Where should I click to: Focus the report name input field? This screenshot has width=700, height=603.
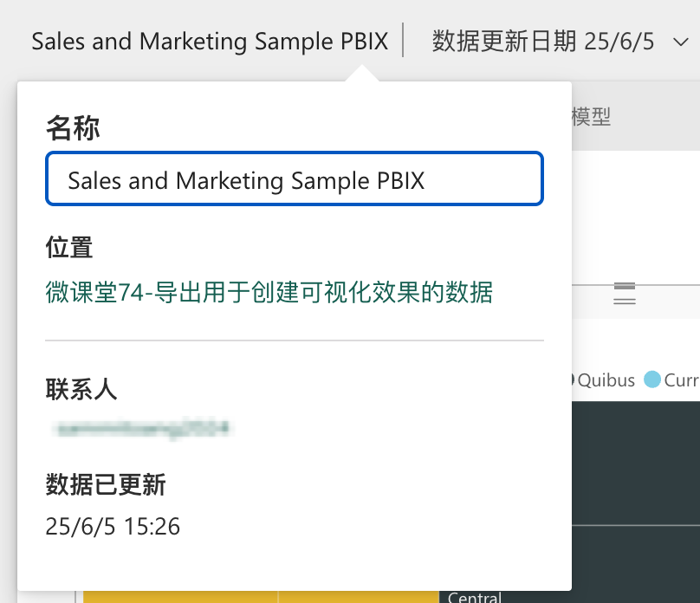coord(295,179)
